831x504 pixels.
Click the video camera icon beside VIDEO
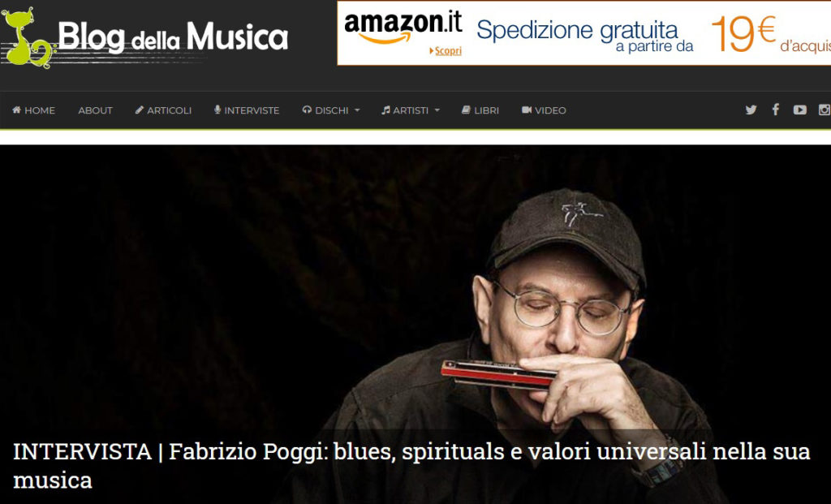click(527, 110)
